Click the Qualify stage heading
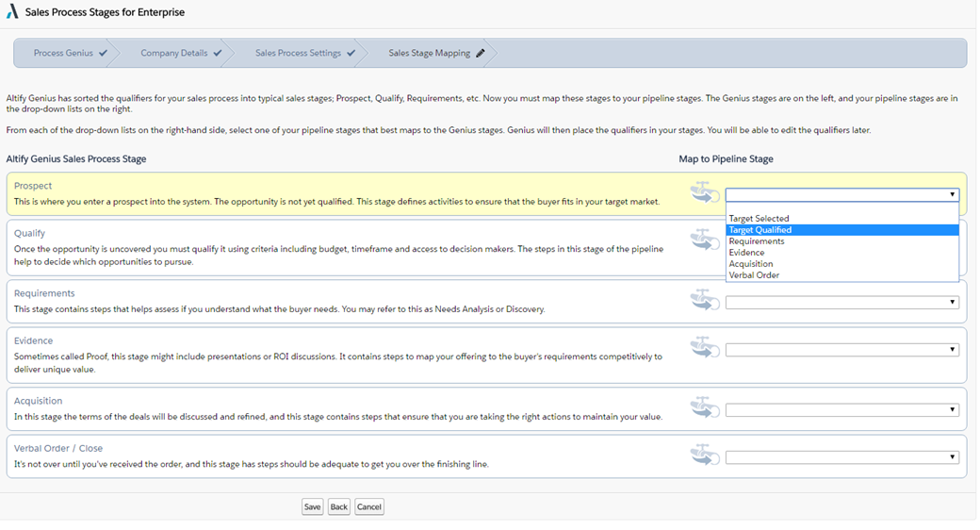The image size is (980, 530). tap(29, 233)
